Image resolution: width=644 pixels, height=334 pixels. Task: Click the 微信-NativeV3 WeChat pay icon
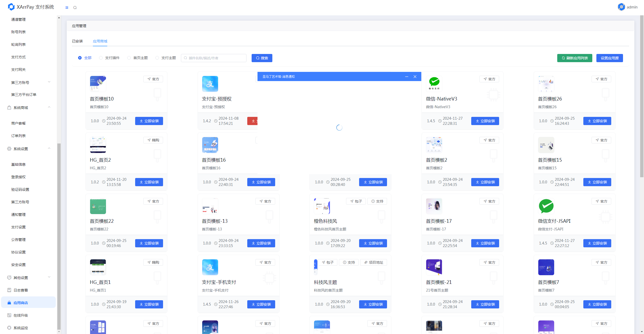pyautogui.click(x=434, y=84)
